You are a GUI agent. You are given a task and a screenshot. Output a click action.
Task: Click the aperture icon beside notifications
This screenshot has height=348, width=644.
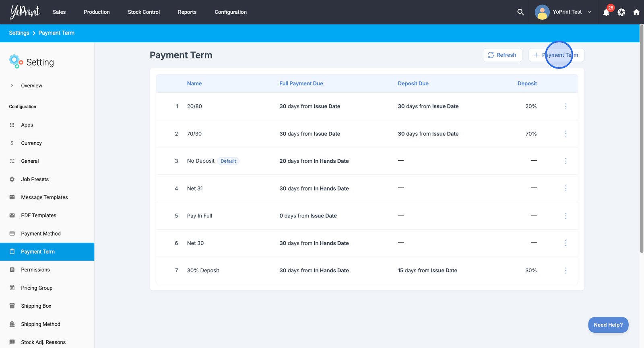pyautogui.click(x=621, y=12)
